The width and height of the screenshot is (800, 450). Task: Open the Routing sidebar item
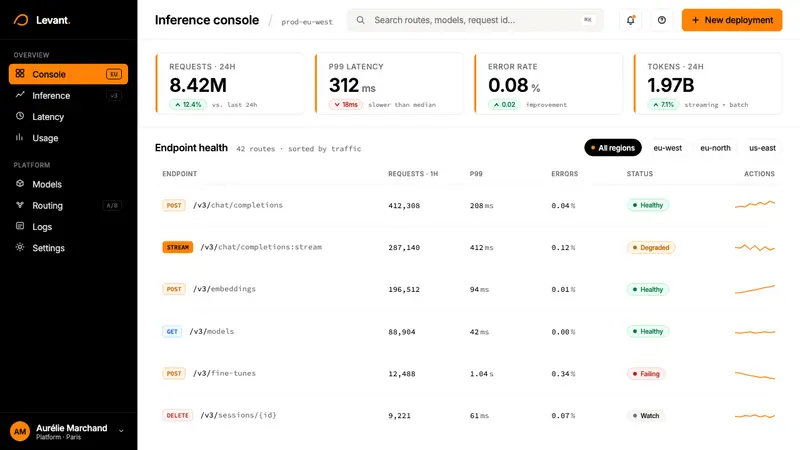[x=68, y=206]
